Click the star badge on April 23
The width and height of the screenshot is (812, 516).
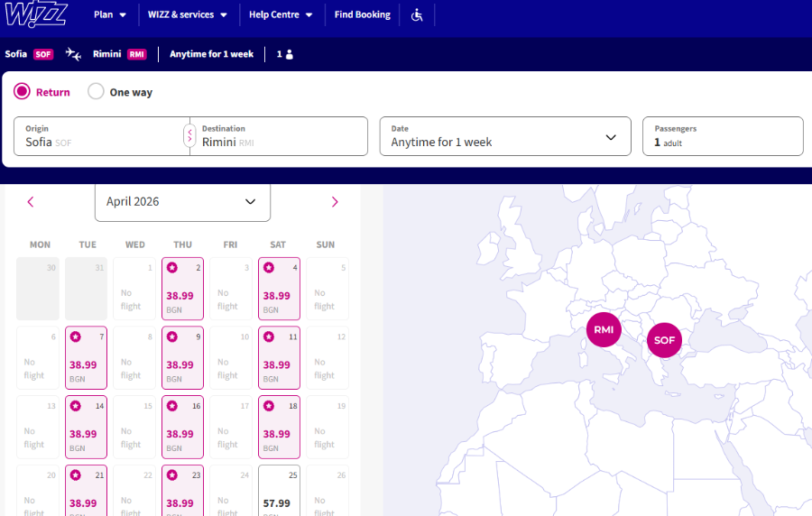click(172, 475)
